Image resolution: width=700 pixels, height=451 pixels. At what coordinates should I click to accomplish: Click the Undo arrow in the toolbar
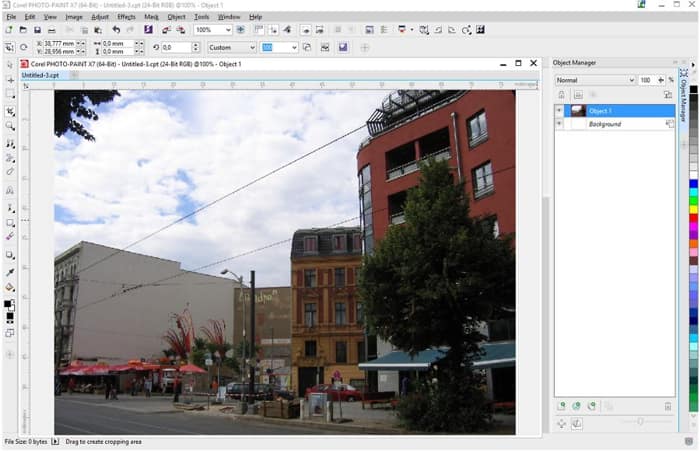[116, 30]
